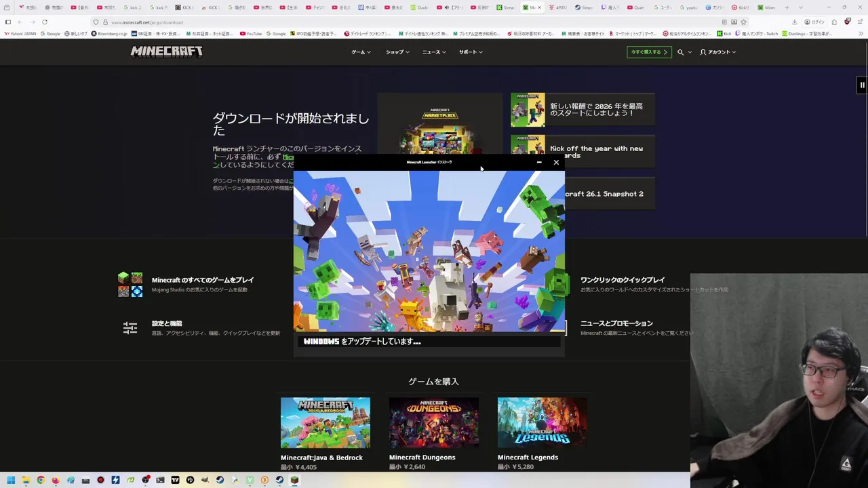Click the 設定と機能 heading

(167, 323)
